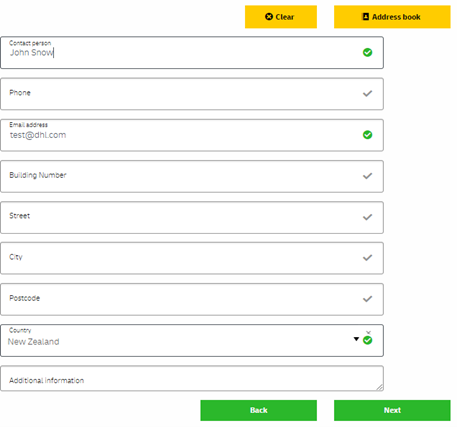Click the grey checkmark in Phone field
The width and height of the screenshot is (457, 427).
367,94
